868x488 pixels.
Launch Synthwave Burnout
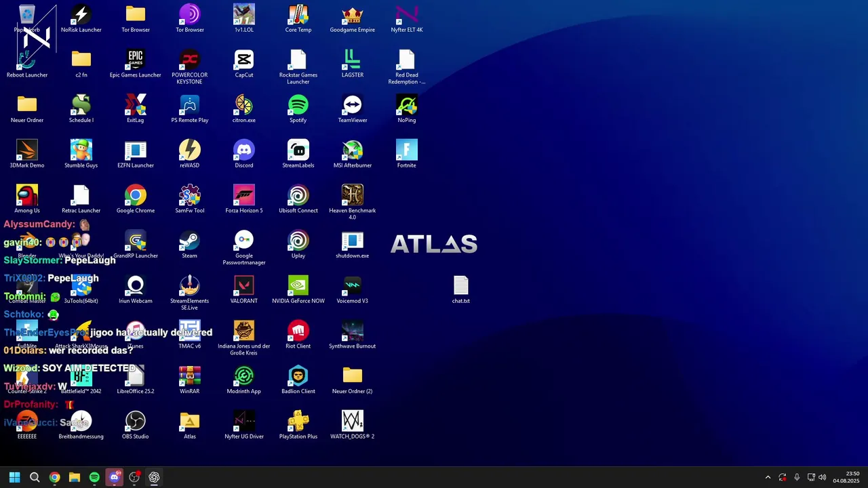(353, 335)
